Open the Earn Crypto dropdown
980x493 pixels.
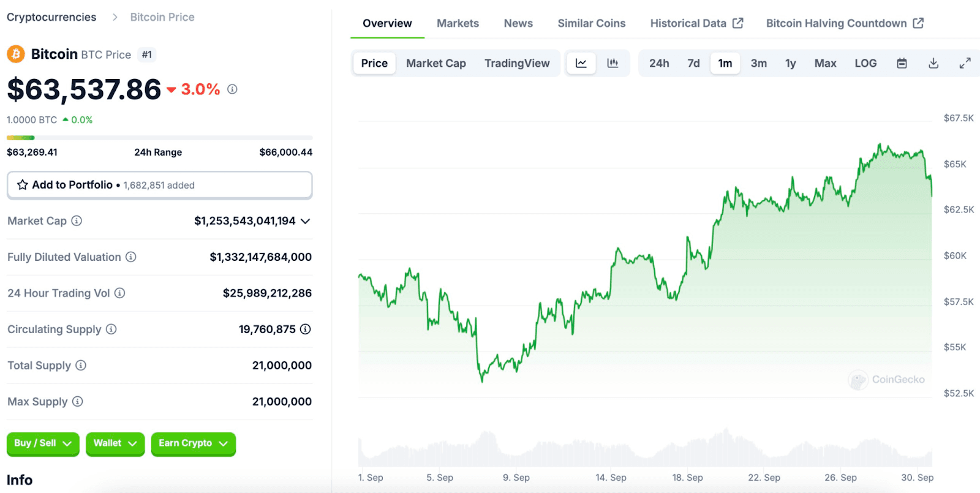[193, 443]
